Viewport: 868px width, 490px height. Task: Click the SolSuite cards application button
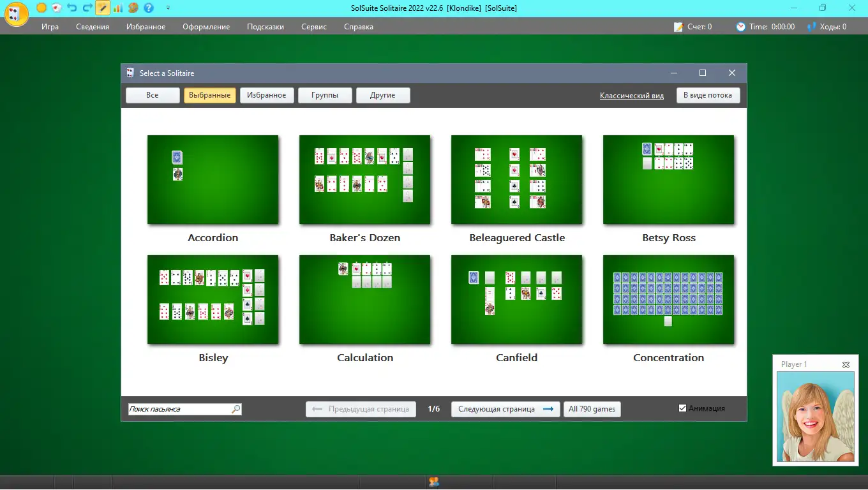pyautogui.click(x=17, y=14)
